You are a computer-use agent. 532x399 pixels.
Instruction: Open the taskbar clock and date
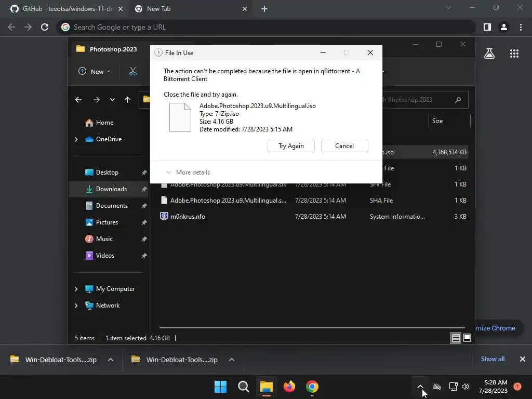point(493,387)
